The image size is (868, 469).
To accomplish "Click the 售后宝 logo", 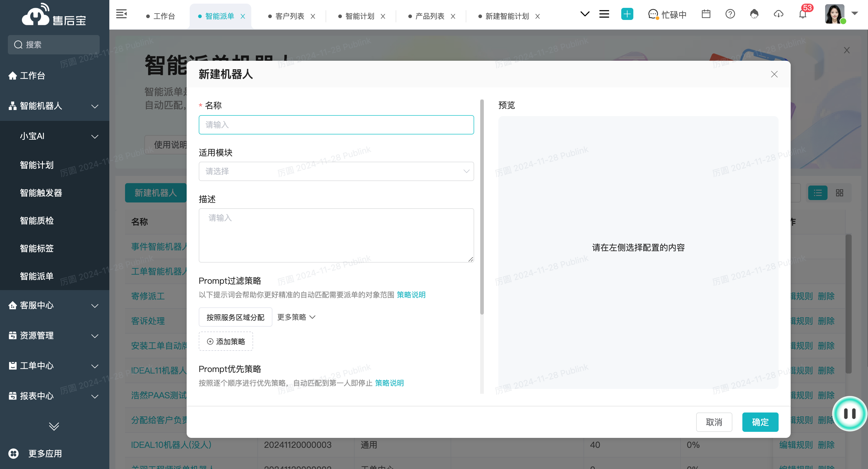I will (54, 15).
